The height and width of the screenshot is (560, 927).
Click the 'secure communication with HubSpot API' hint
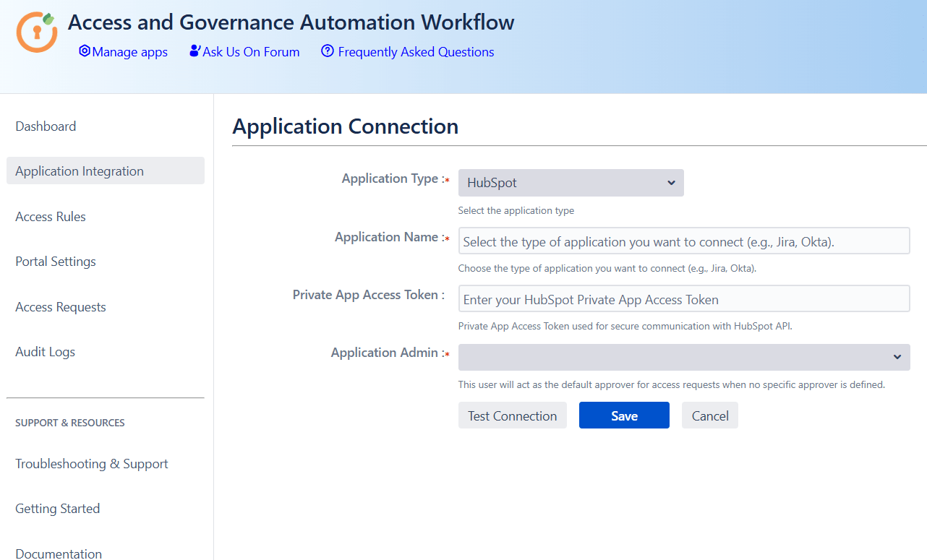coord(625,326)
